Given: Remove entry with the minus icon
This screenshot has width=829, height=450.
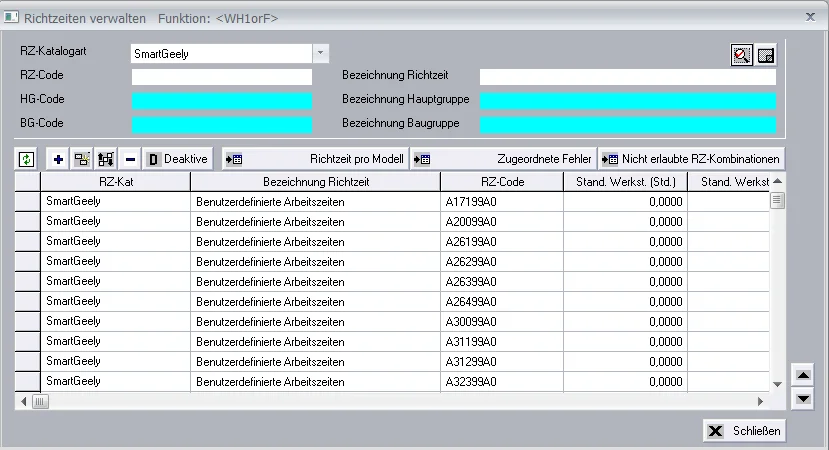Looking at the screenshot, I should coord(131,159).
